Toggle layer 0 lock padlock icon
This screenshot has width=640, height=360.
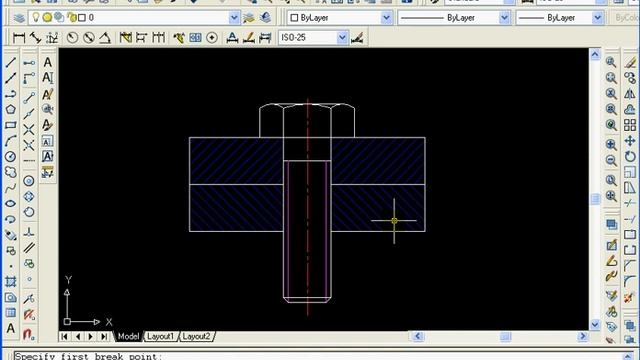click(x=71, y=18)
